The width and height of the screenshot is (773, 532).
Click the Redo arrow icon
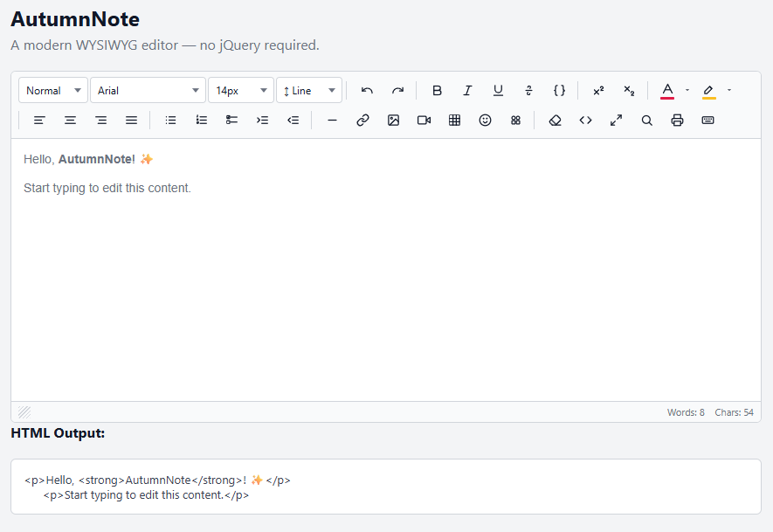click(397, 91)
